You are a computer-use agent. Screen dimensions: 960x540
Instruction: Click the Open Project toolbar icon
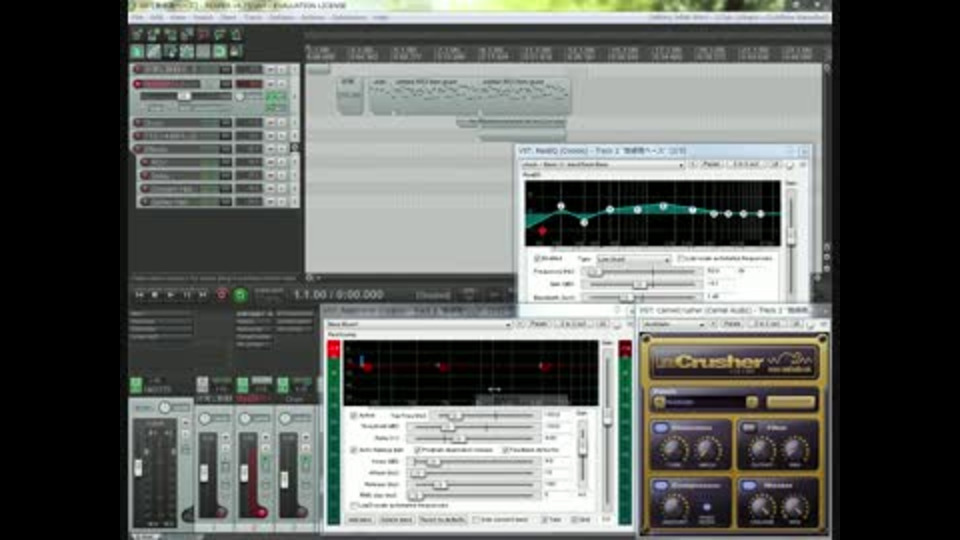point(154,34)
